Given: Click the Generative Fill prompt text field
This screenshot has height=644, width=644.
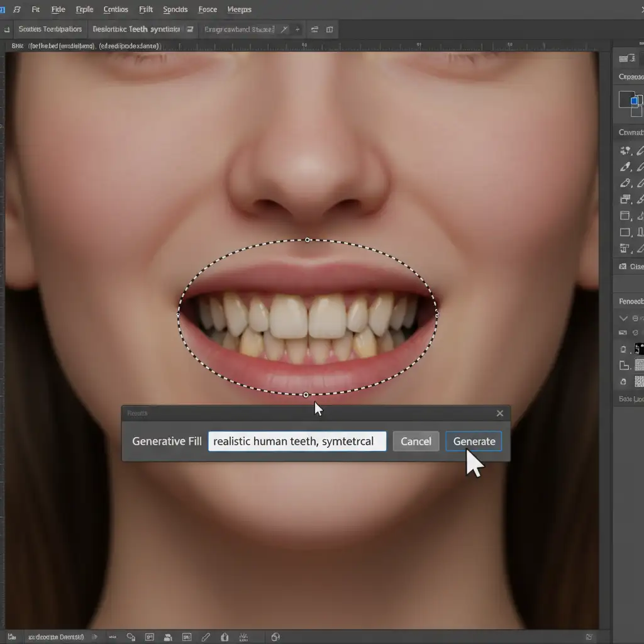Looking at the screenshot, I should point(297,441).
